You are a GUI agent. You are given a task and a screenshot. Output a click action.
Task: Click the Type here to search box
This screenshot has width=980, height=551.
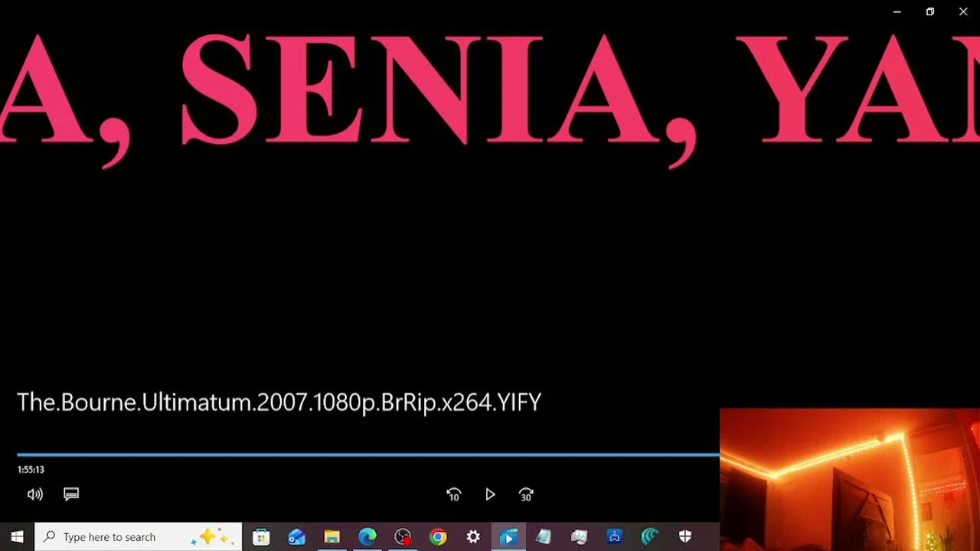pos(139,536)
